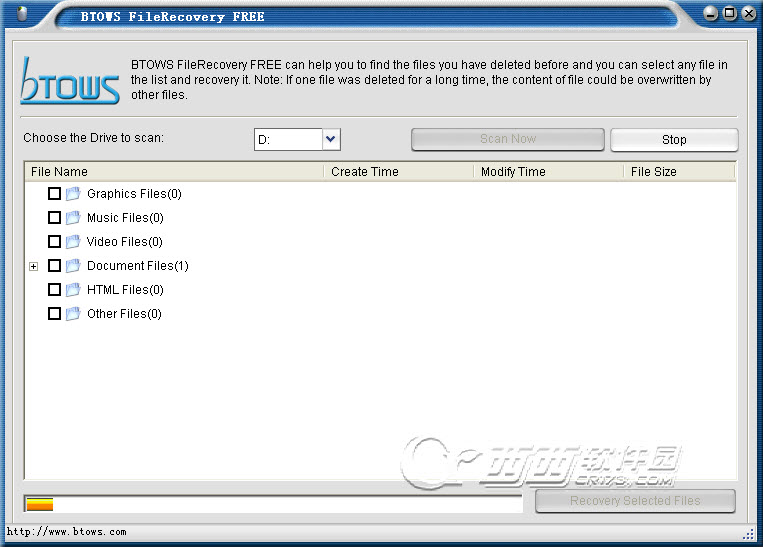Click the Document Files folder icon

coord(73,266)
